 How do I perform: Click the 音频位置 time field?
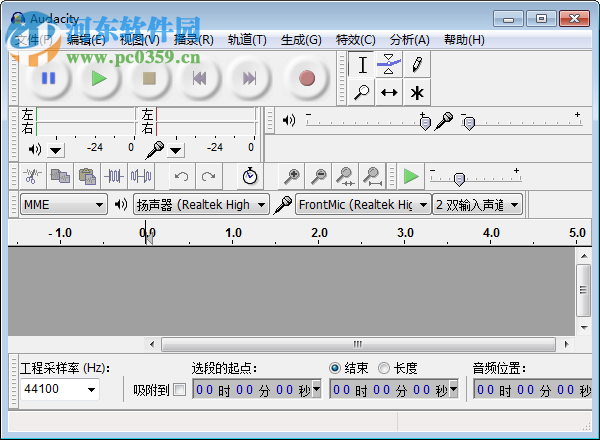tap(533, 389)
